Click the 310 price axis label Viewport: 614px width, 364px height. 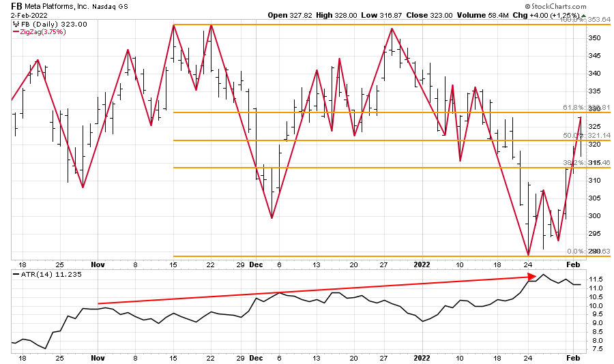[595, 181]
